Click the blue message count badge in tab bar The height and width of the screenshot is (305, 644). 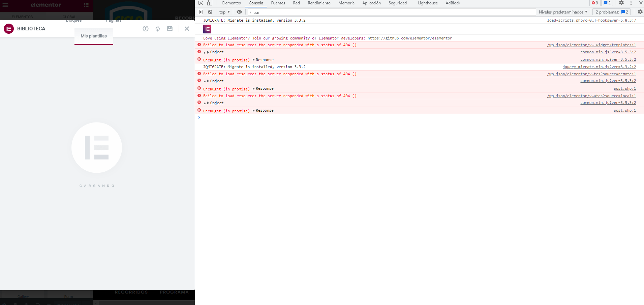click(607, 3)
